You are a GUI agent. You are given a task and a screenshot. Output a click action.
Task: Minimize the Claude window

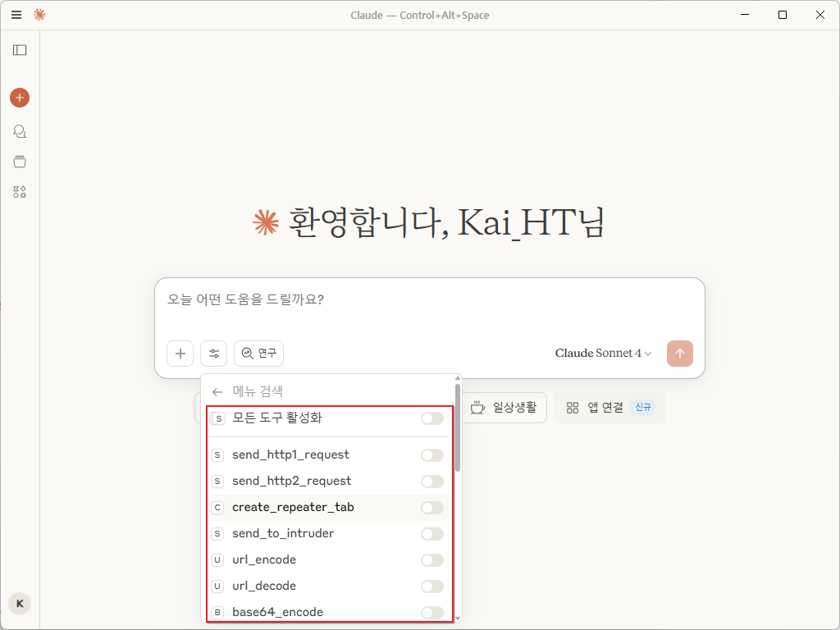pyautogui.click(x=745, y=15)
